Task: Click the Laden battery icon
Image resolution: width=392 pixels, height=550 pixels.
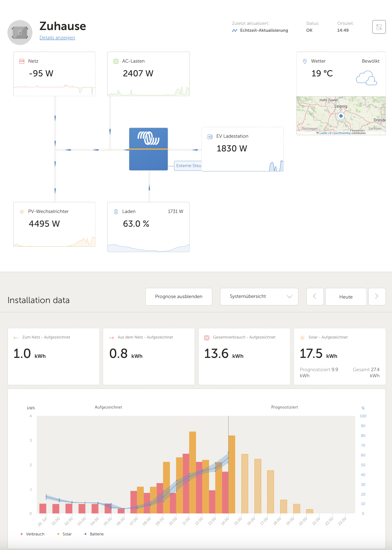Action: click(116, 212)
